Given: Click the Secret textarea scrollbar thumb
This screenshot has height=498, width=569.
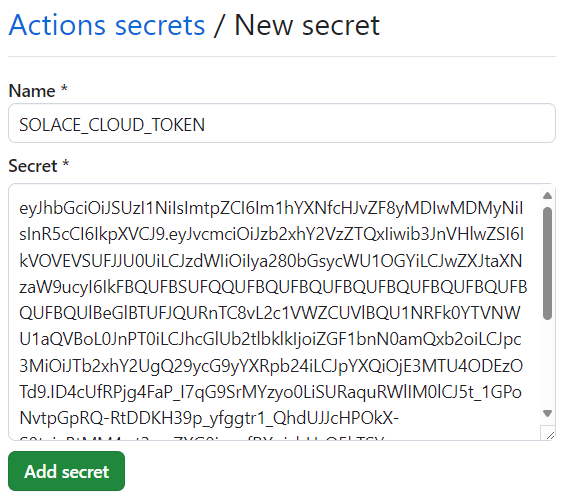Looking at the screenshot, I should point(547,264).
